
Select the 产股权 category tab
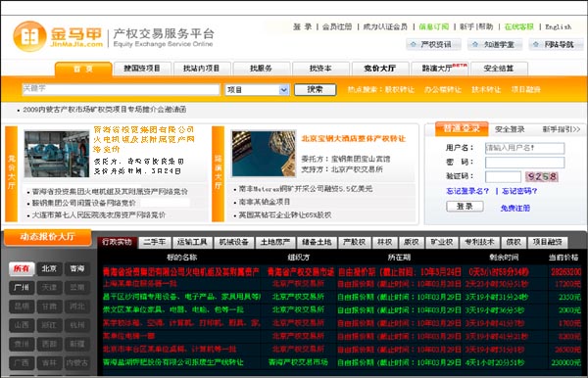[x=354, y=242]
